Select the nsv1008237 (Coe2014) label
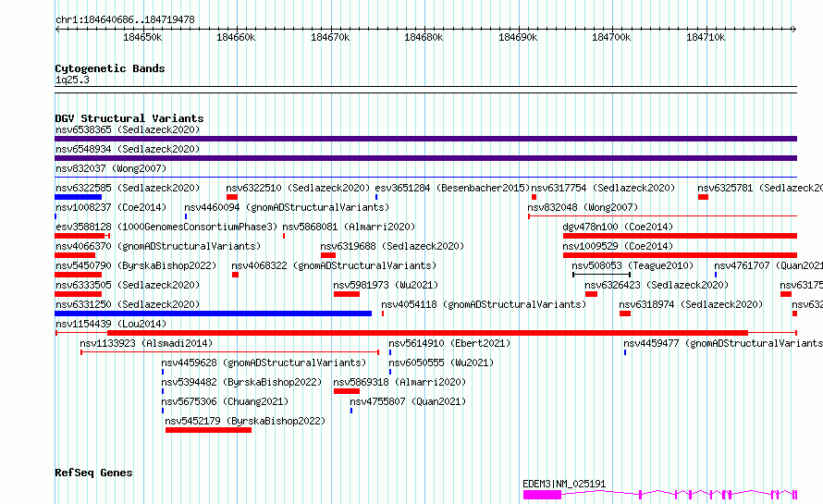 (x=111, y=207)
